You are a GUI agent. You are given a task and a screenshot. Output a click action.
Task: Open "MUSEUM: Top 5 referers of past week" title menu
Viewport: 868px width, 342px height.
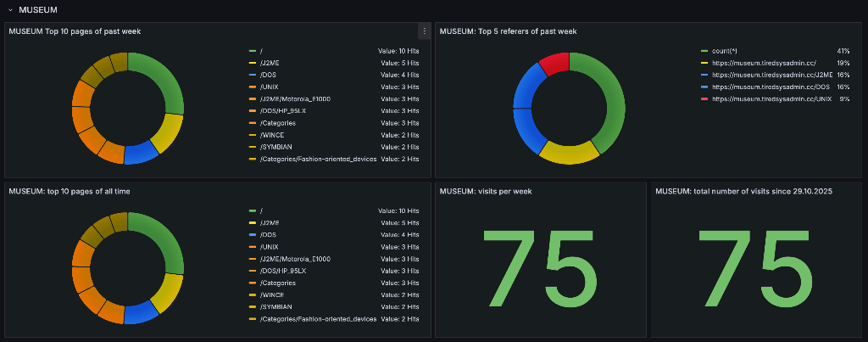click(508, 31)
